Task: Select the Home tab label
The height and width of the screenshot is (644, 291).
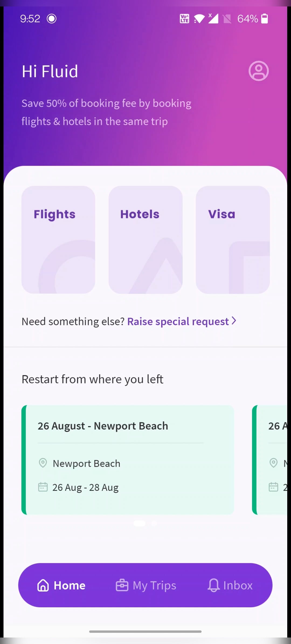Action: pyautogui.click(x=70, y=585)
